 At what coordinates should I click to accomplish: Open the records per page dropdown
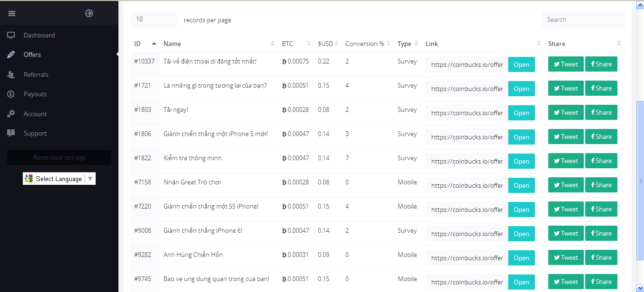click(154, 19)
